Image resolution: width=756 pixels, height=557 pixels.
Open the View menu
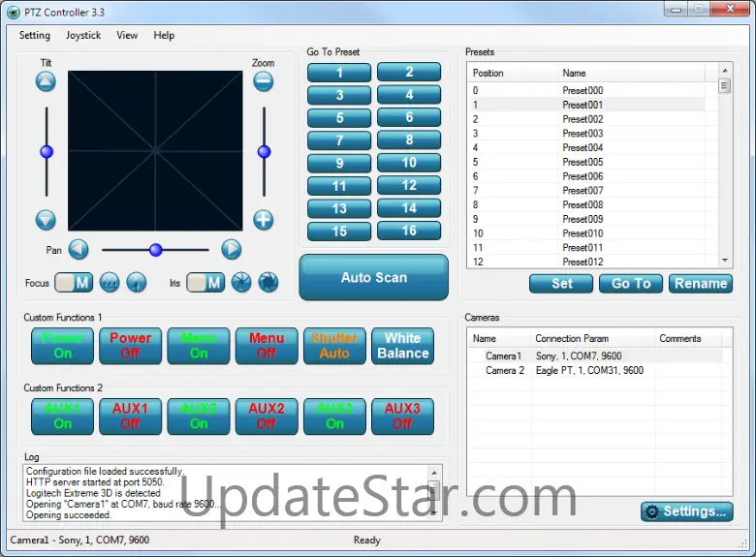127,35
